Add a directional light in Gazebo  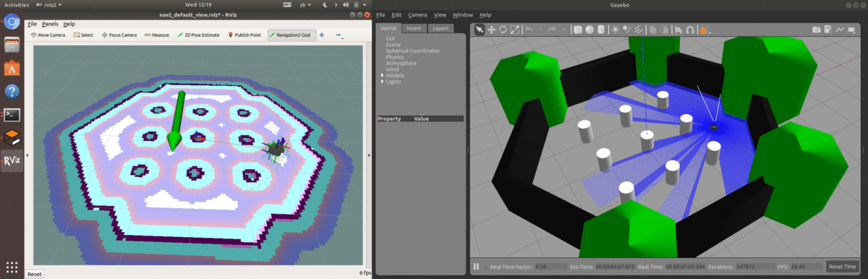[638, 30]
